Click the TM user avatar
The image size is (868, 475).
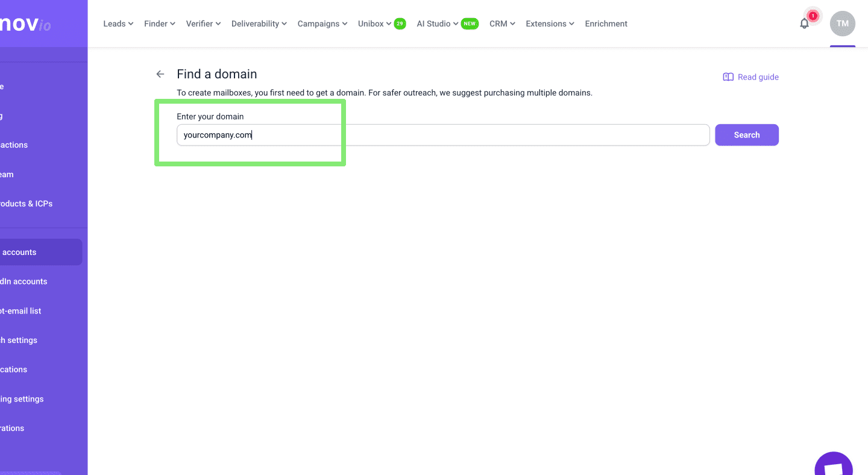(x=842, y=24)
